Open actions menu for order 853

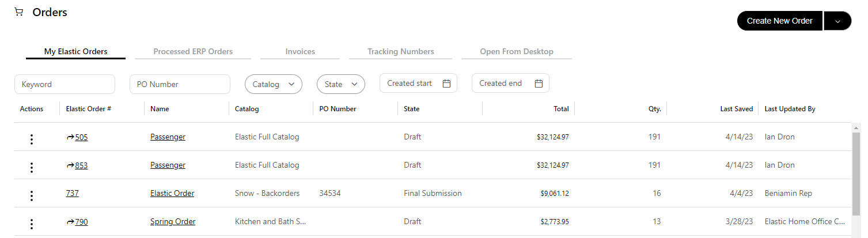click(x=32, y=167)
